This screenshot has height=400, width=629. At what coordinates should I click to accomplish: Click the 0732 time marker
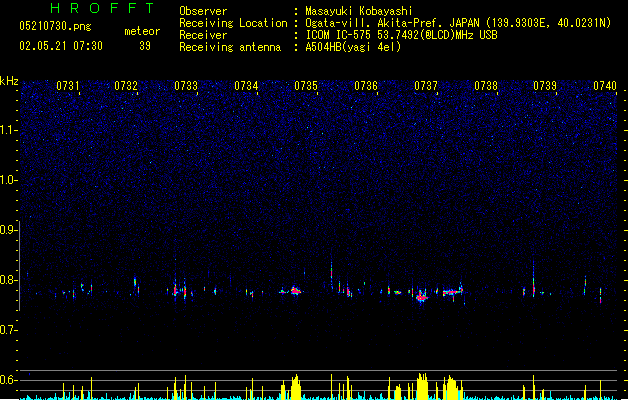point(126,86)
